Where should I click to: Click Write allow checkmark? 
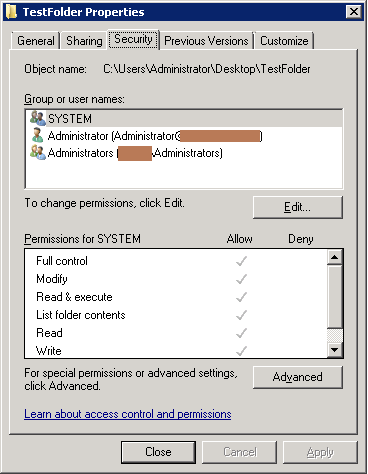click(241, 351)
